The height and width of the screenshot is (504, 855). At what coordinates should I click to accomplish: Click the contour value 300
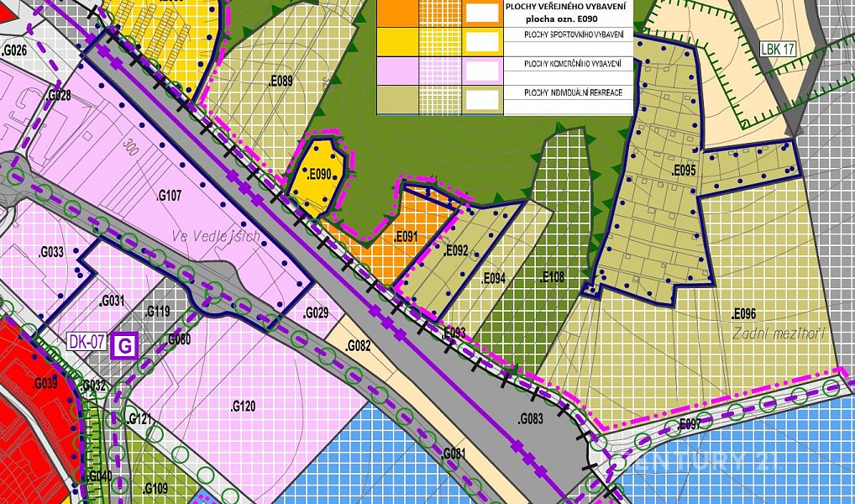coord(130,147)
